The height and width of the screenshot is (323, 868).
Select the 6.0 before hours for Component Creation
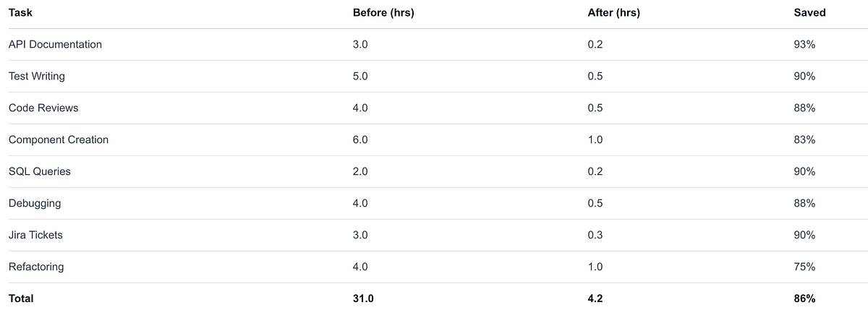360,140
